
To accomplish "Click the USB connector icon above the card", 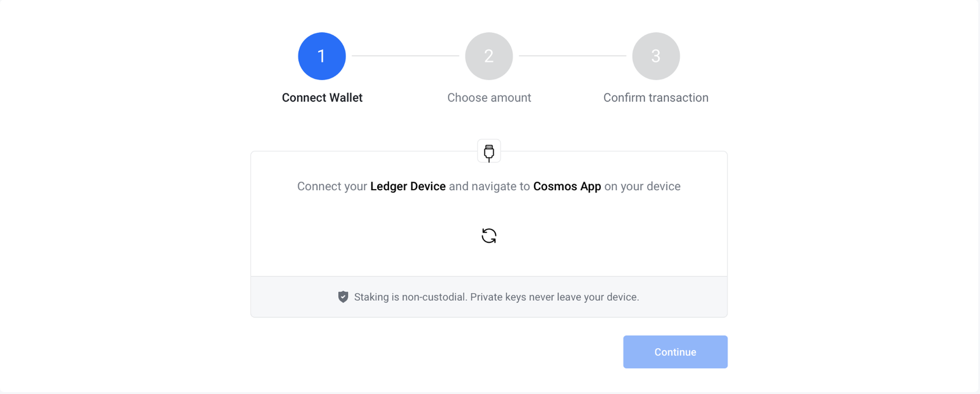I will pyautogui.click(x=488, y=151).
